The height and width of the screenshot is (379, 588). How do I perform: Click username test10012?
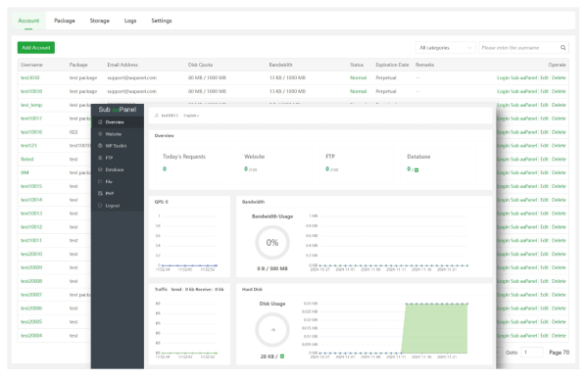tap(31, 227)
